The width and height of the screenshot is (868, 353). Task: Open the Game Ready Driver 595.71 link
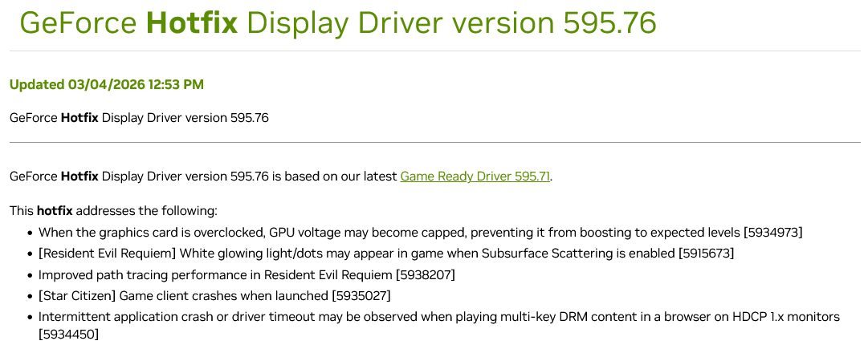click(475, 176)
